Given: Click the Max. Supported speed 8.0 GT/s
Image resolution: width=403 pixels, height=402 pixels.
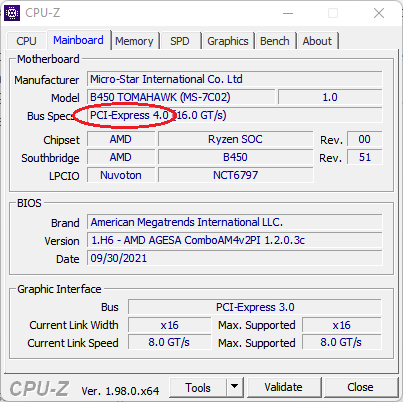Looking at the screenshot, I should (x=342, y=343).
